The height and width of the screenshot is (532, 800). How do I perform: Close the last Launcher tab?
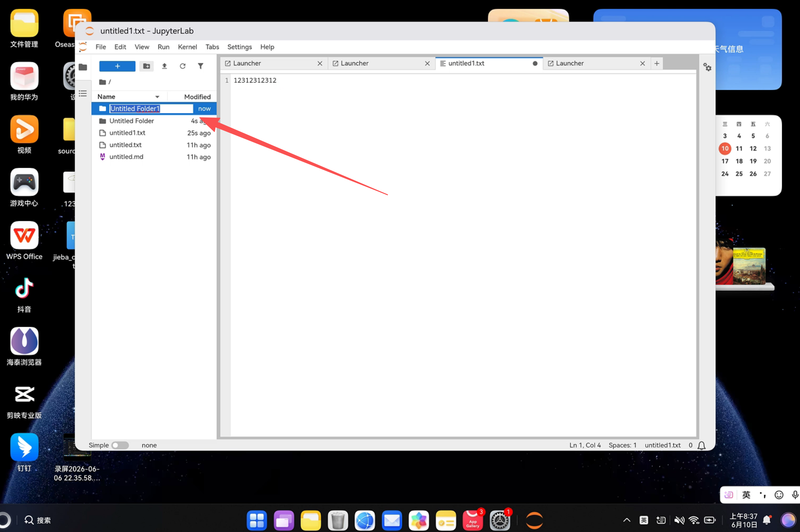[642, 63]
